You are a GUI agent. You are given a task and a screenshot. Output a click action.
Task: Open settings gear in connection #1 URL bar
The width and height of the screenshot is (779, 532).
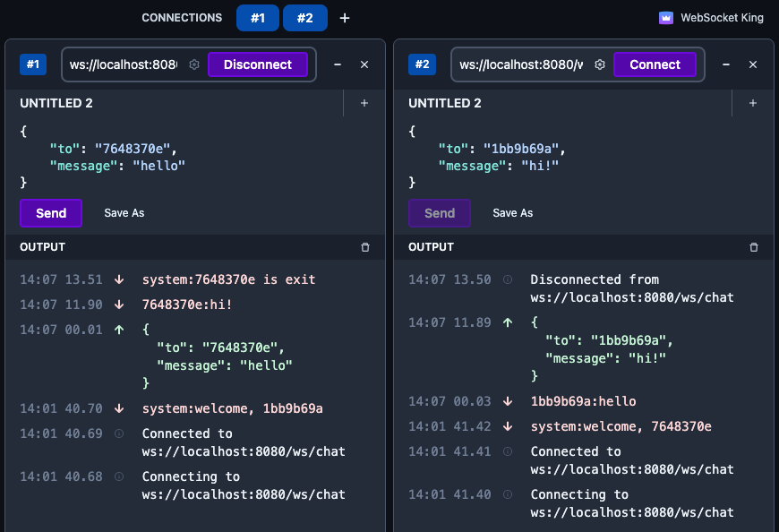point(194,64)
